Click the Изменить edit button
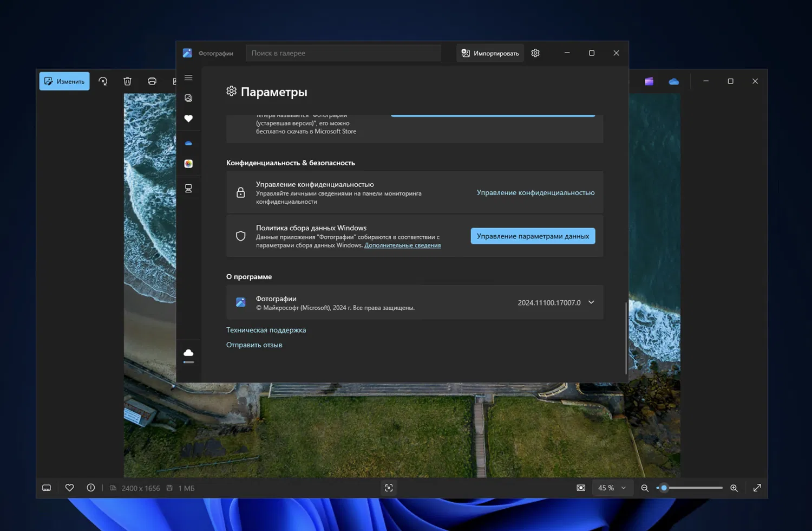812x531 pixels. pos(64,81)
